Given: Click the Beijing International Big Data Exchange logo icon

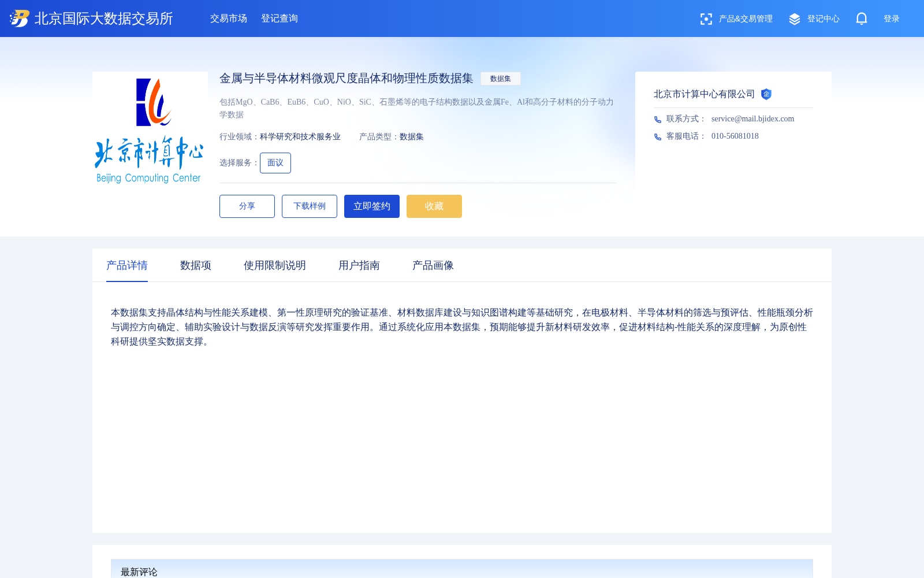Looking at the screenshot, I should pos(20,18).
